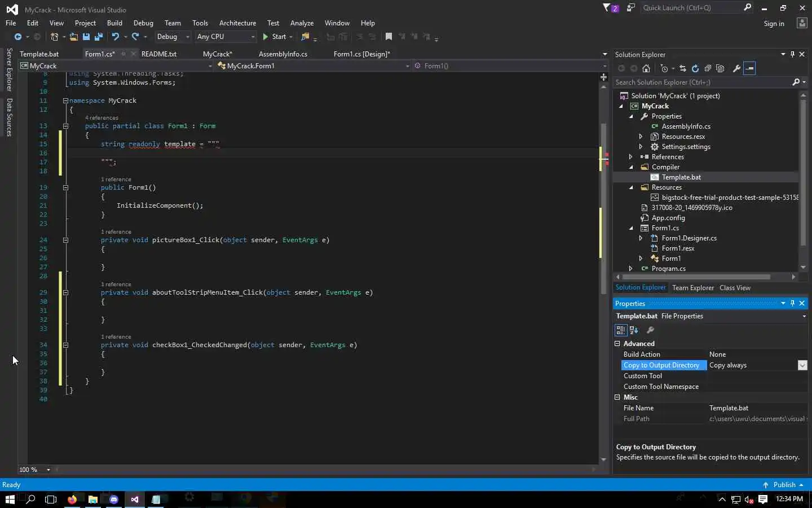
Task: Open the Build menu
Action: tap(114, 23)
